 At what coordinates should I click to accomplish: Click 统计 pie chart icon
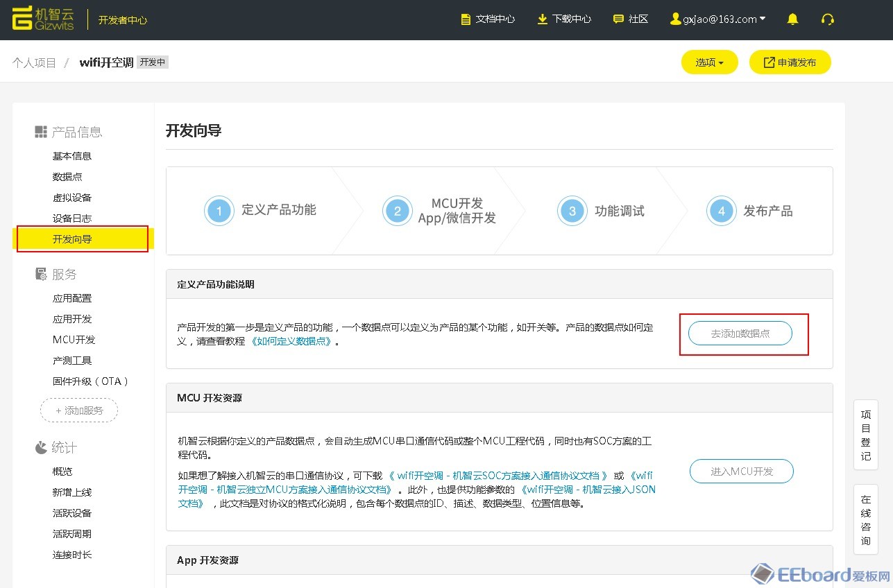[41, 447]
